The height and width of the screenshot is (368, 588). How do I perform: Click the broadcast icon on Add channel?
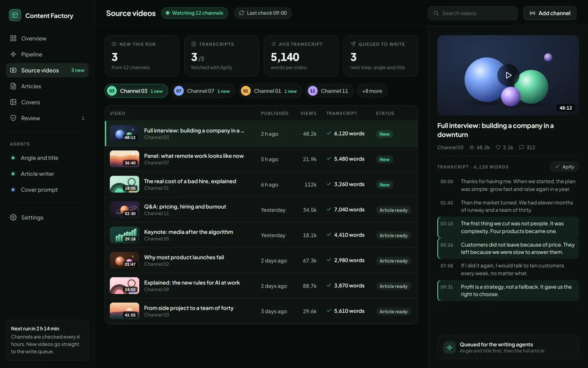532,13
